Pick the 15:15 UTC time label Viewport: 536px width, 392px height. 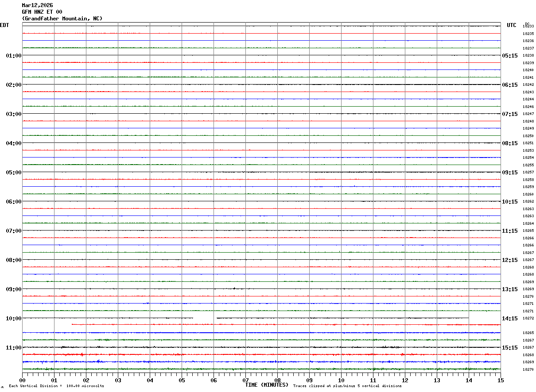[509, 348]
